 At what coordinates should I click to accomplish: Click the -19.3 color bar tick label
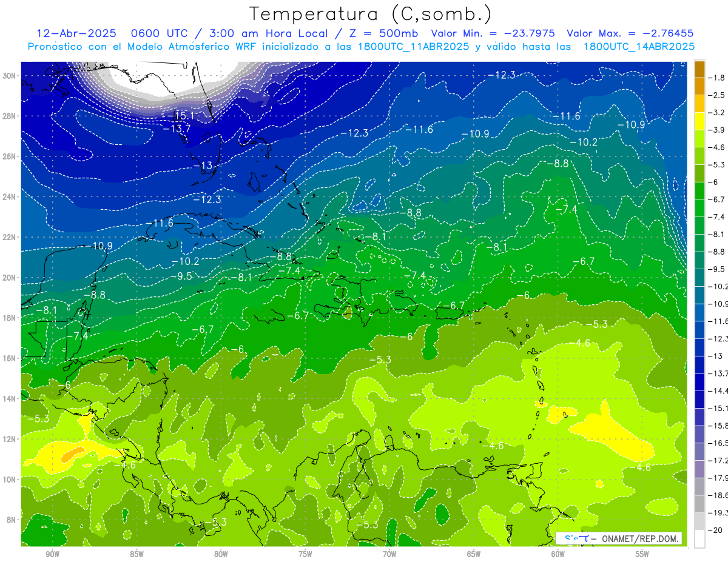[718, 512]
